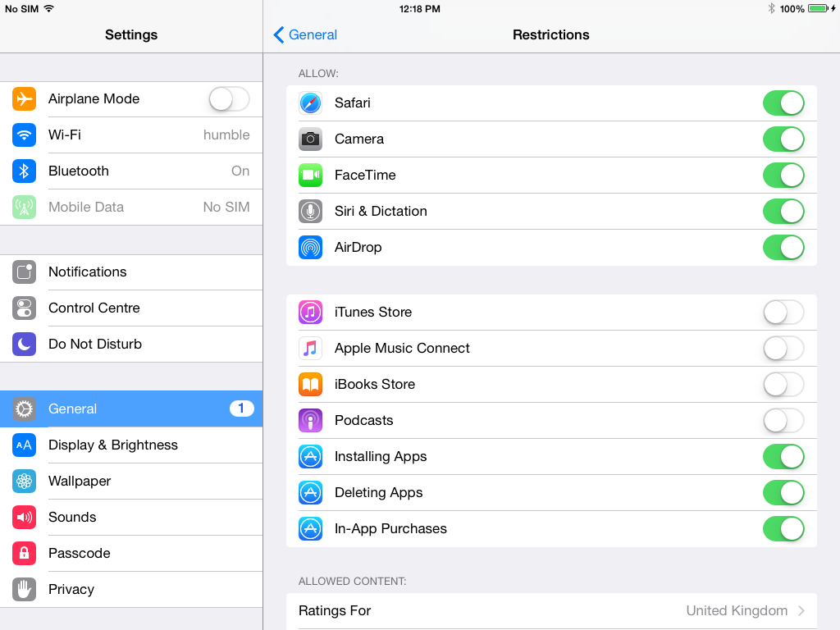Tap the 12:18 PM clock
The height and width of the screenshot is (630, 840).
click(x=420, y=8)
